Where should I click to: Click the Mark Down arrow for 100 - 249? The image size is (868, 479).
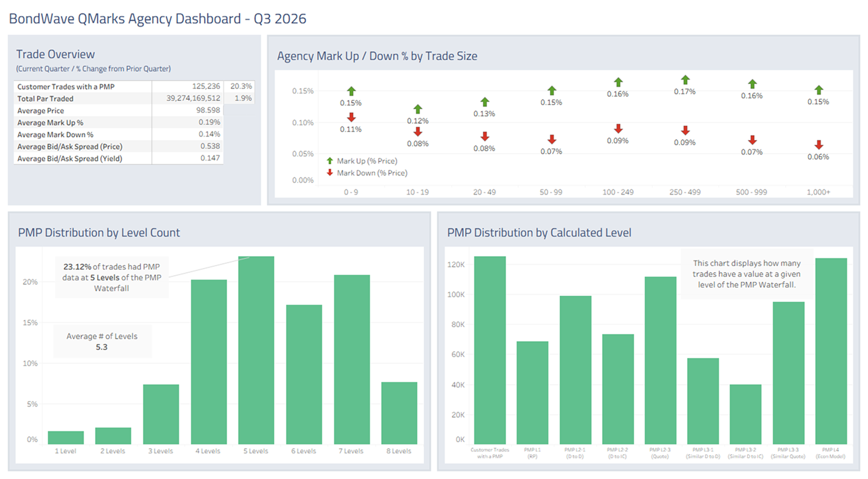pos(618,129)
